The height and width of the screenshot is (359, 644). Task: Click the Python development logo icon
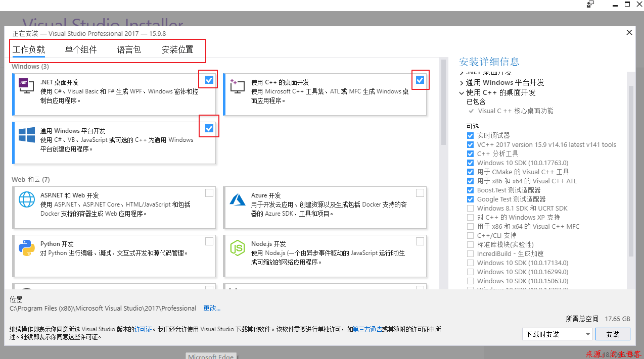pyautogui.click(x=26, y=247)
